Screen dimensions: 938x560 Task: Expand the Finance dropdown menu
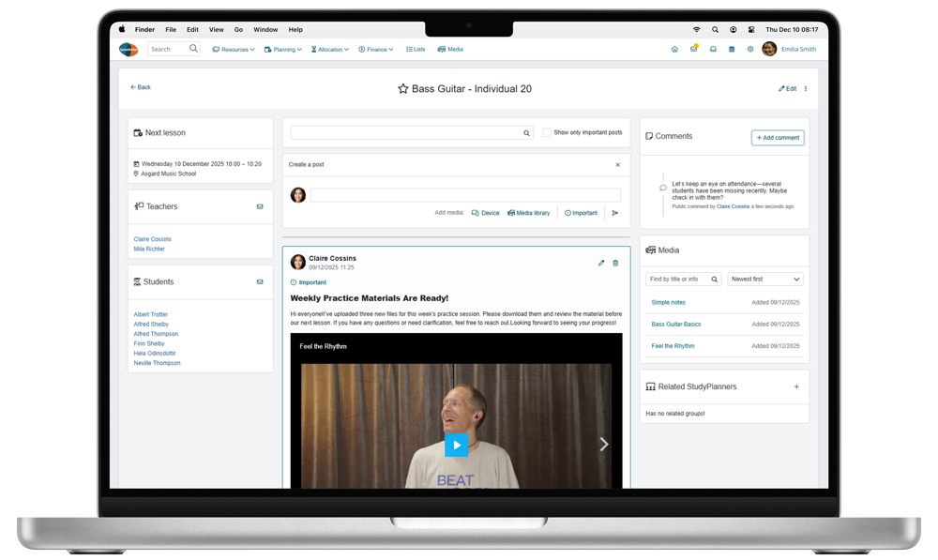[x=376, y=50]
